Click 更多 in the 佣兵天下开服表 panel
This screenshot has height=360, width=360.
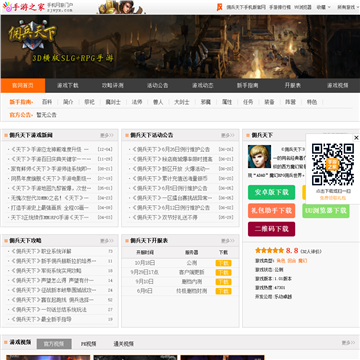[x=228, y=241]
